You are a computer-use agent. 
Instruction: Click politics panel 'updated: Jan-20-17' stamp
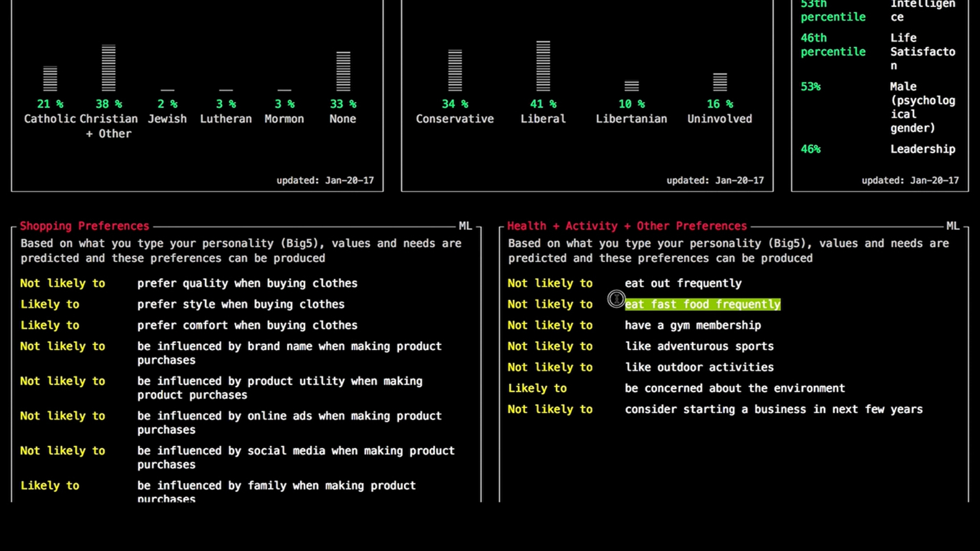(x=715, y=180)
